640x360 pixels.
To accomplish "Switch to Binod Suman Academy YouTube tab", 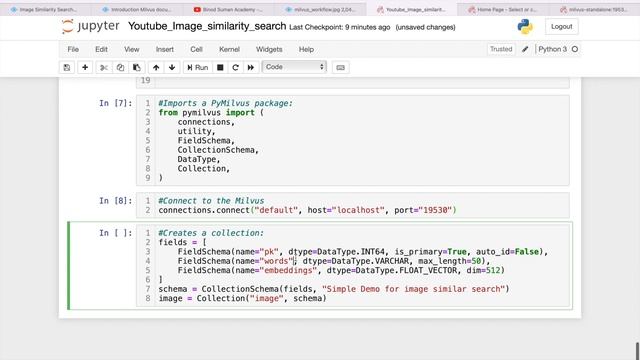I will coord(229,9).
